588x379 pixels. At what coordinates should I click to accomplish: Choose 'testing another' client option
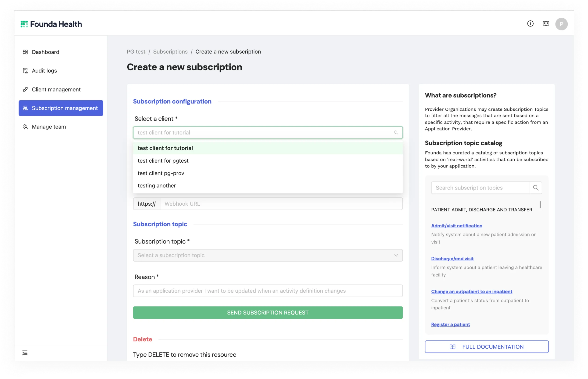(x=268, y=186)
